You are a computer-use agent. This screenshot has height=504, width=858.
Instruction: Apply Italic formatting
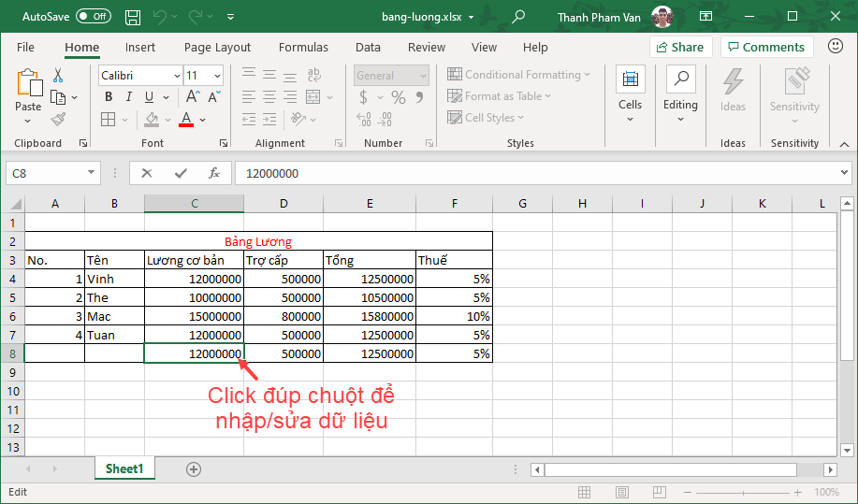(x=128, y=96)
